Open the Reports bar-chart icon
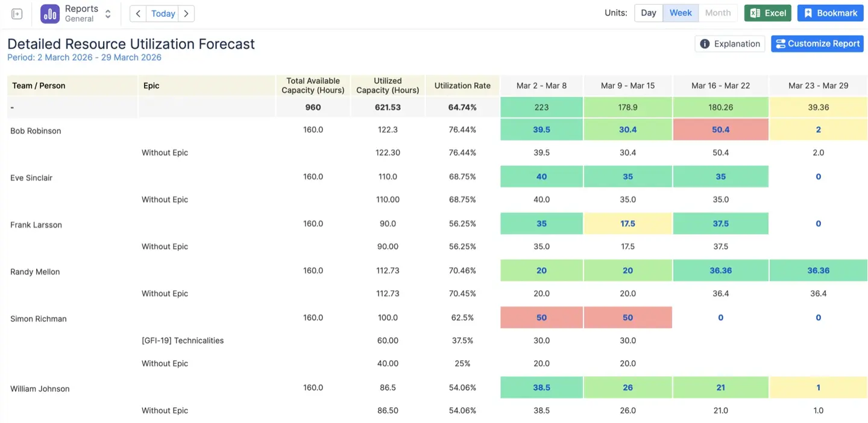Screen dimensions: 868x423 49,13
